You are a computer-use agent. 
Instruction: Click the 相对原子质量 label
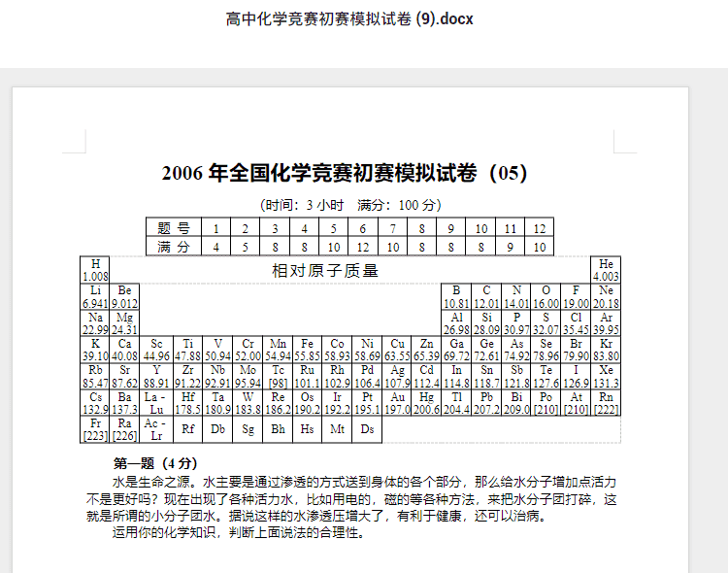point(325,270)
